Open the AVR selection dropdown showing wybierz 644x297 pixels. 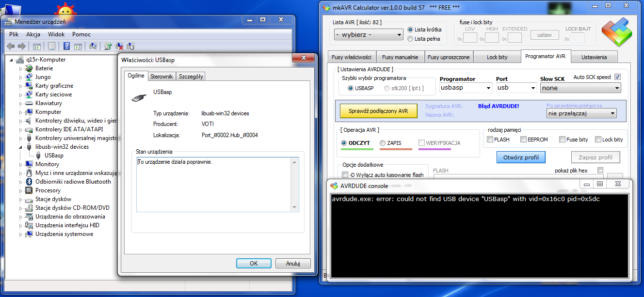(x=369, y=34)
